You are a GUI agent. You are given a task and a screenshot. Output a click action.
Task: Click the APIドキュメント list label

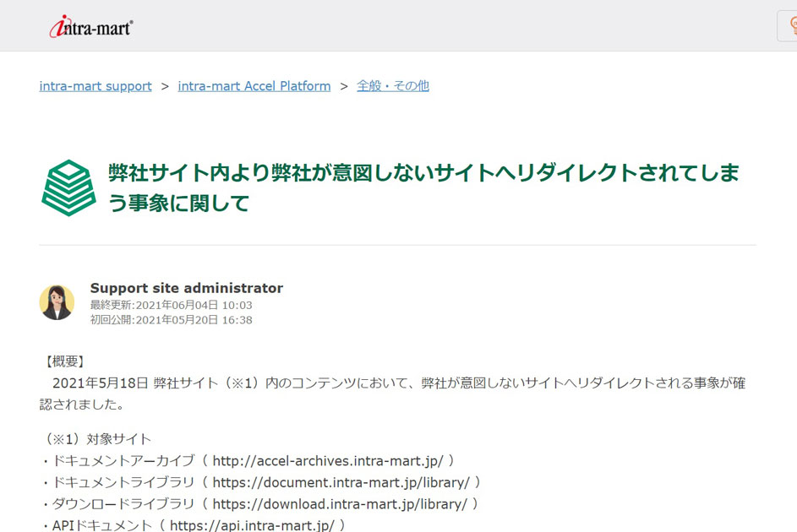(x=102, y=525)
